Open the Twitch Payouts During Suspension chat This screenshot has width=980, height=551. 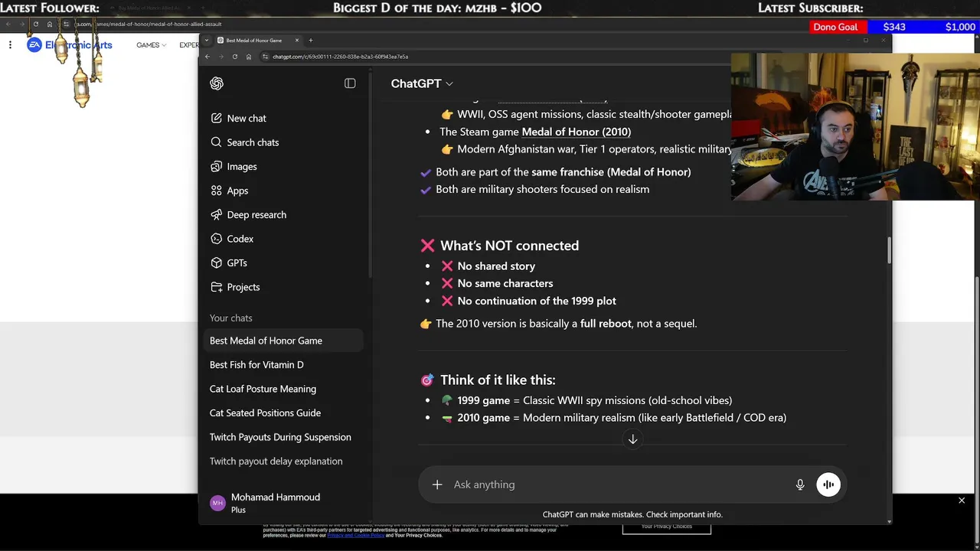pyautogui.click(x=283, y=437)
